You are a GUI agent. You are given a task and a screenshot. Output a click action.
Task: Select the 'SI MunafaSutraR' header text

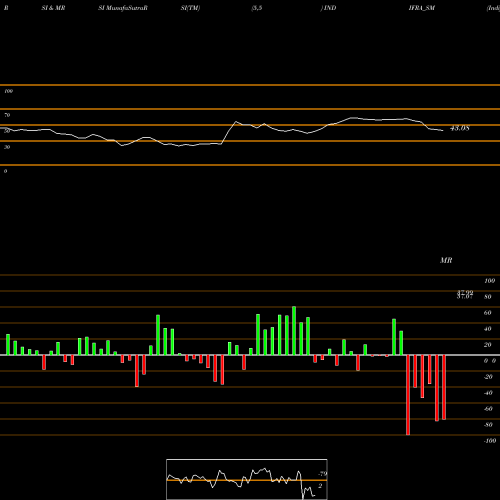point(123,8)
